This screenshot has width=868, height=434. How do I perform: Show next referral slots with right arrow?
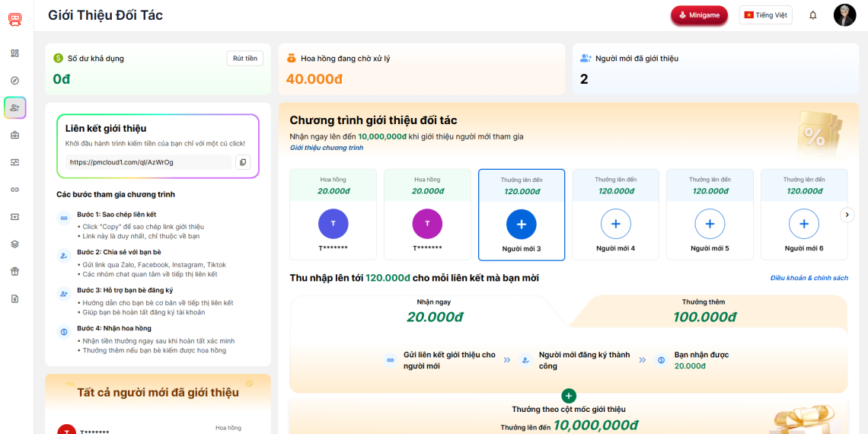(847, 215)
